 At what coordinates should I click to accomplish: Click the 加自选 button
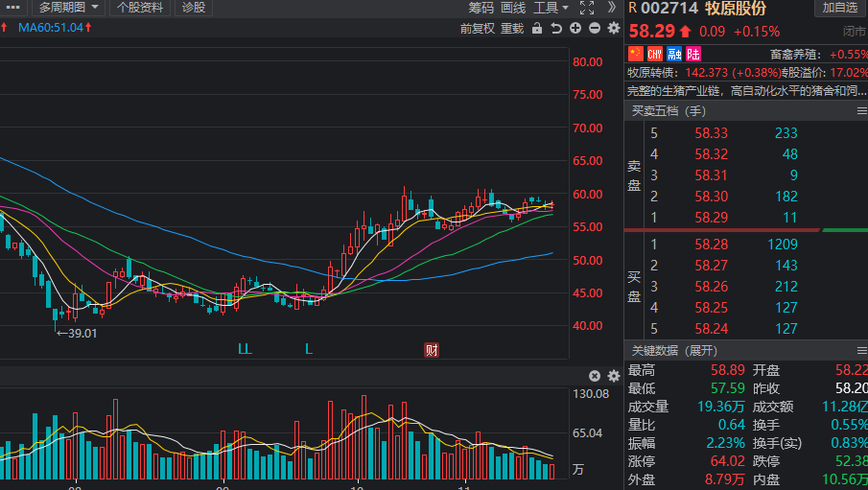pyautogui.click(x=840, y=8)
